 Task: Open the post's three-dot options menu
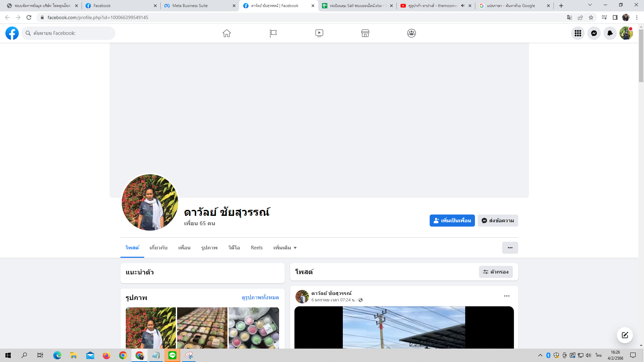tap(506, 296)
